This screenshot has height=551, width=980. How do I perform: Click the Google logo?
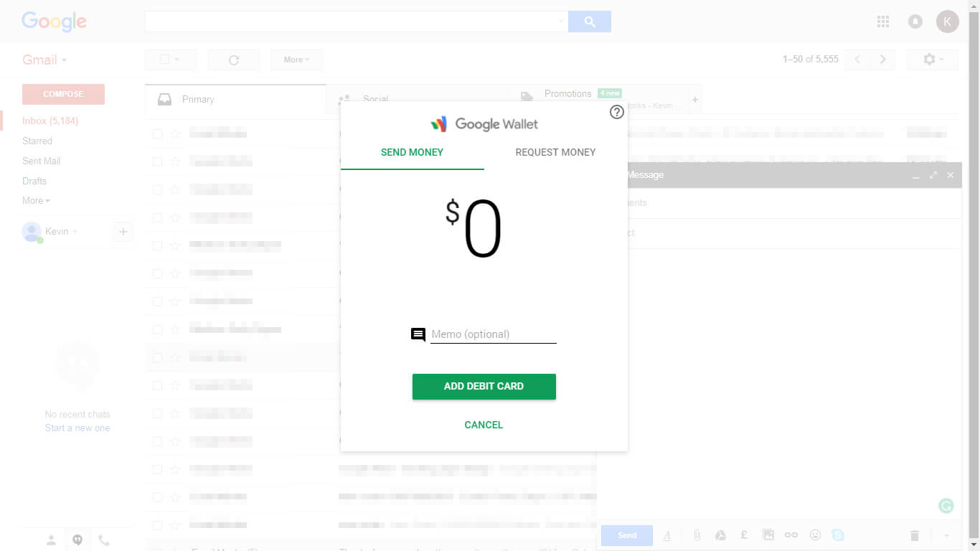54,22
